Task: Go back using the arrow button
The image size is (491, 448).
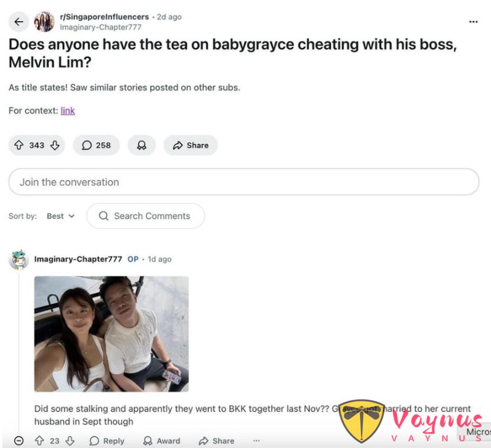Action: [x=19, y=22]
